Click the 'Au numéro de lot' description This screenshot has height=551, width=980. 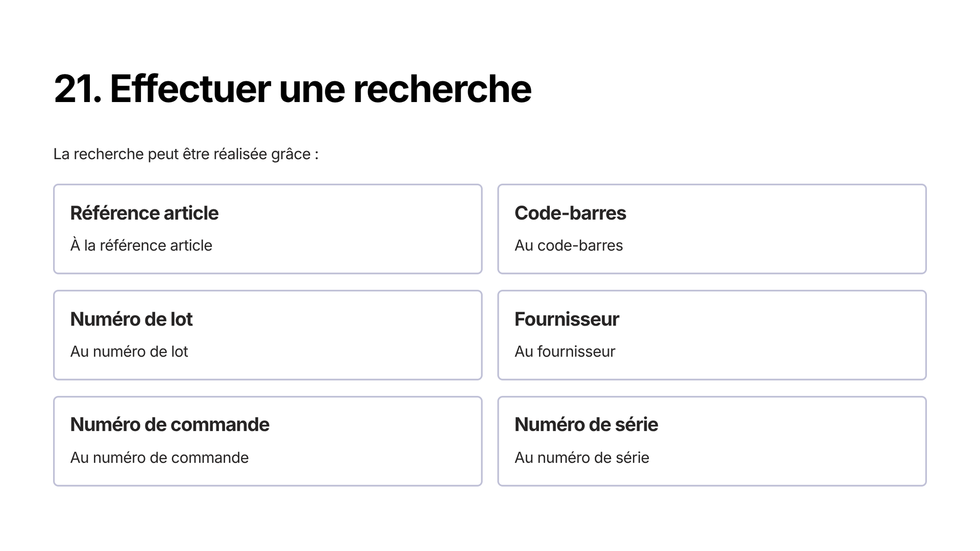(129, 352)
